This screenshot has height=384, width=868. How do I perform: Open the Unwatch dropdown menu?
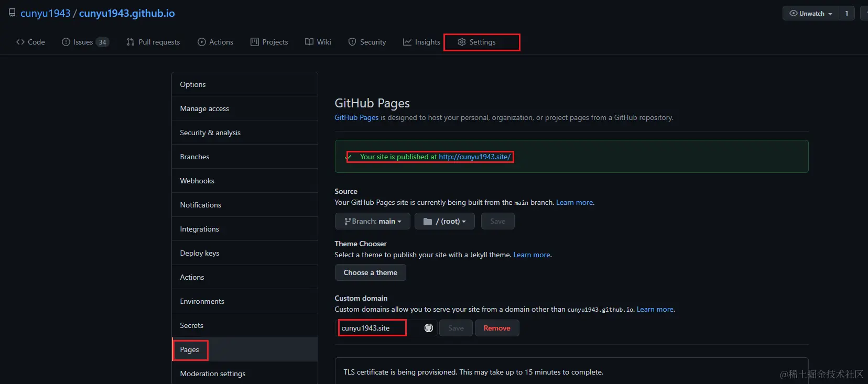click(811, 13)
